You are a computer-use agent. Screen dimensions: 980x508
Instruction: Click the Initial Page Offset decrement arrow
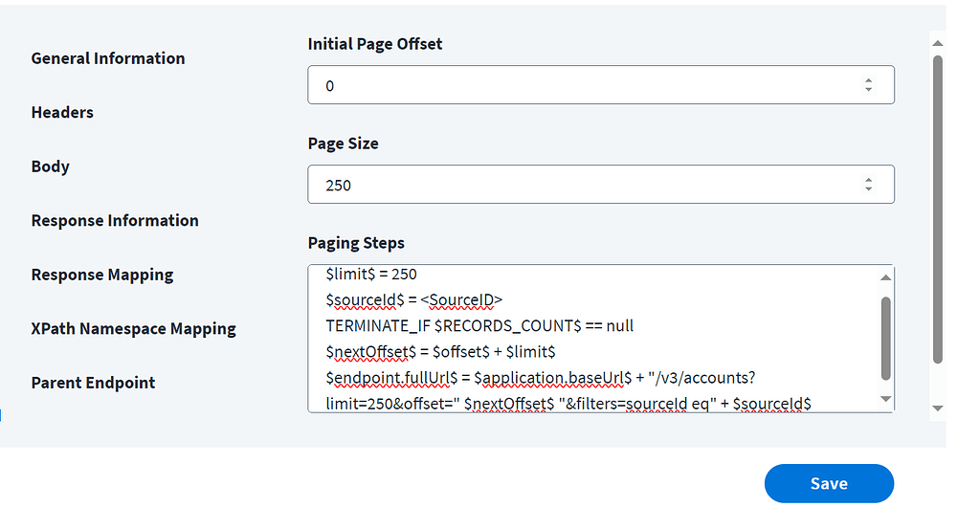[x=868, y=89]
